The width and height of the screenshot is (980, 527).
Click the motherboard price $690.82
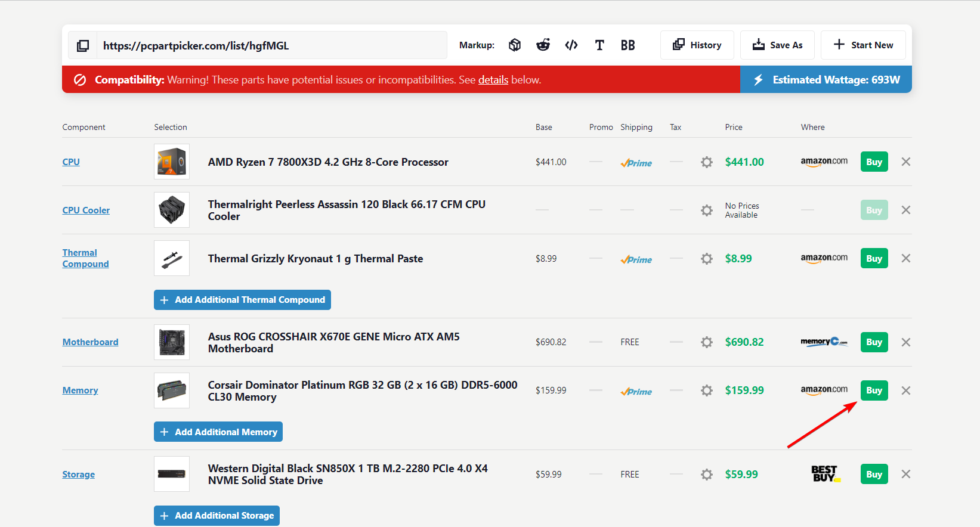coord(744,342)
